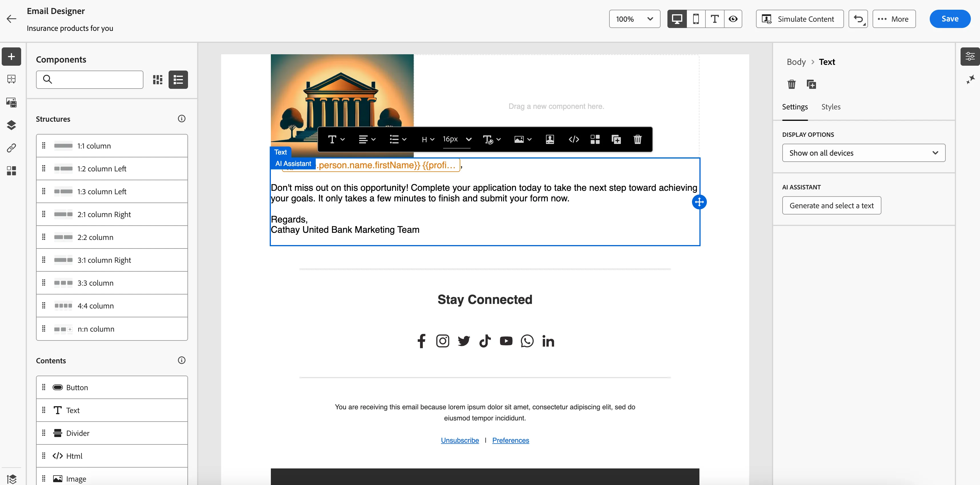Open the Show on all devices dropdown
Viewport: 980px width, 485px height.
point(864,153)
